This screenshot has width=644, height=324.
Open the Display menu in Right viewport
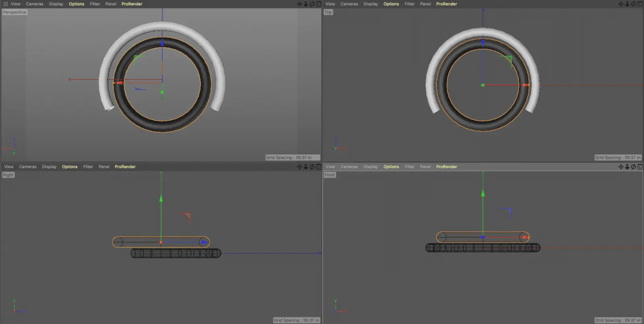(x=49, y=167)
